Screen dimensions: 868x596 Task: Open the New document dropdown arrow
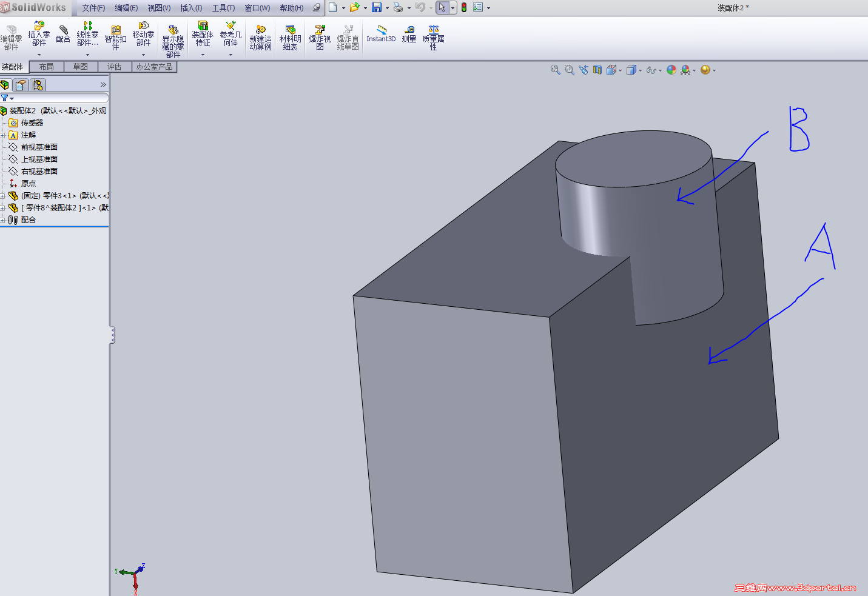coord(343,8)
